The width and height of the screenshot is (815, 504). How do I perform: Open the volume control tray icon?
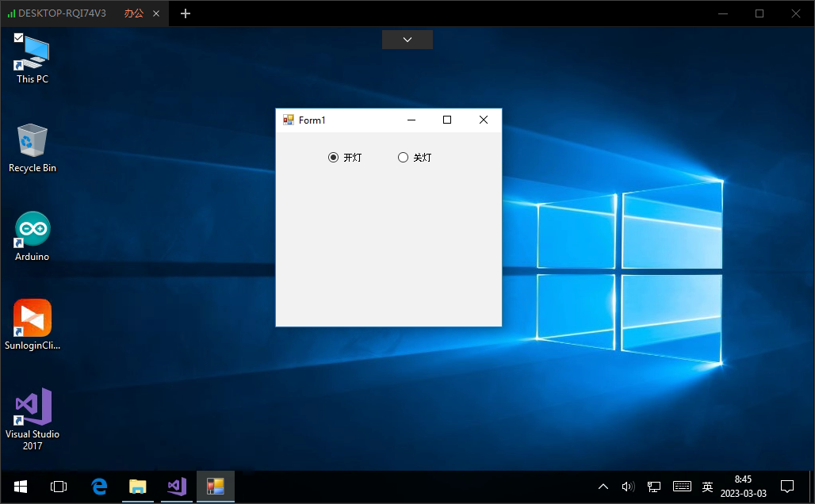(628, 487)
